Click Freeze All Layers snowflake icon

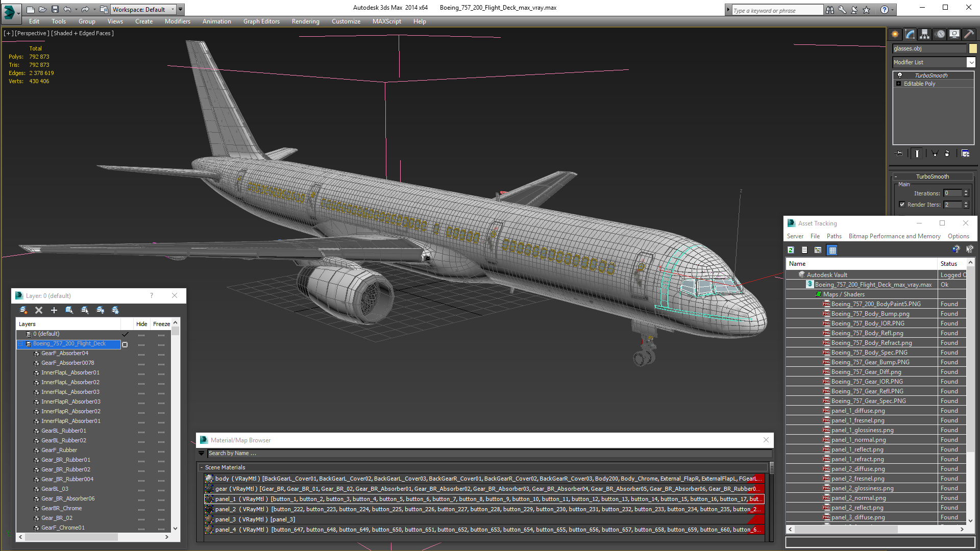click(115, 310)
